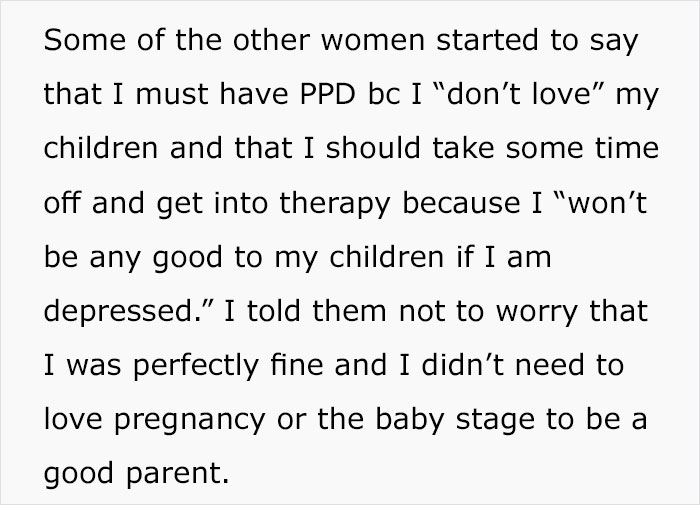The width and height of the screenshot is (700, 505).
Task: Click the word "pregnancy"
Action: (190, 421)
